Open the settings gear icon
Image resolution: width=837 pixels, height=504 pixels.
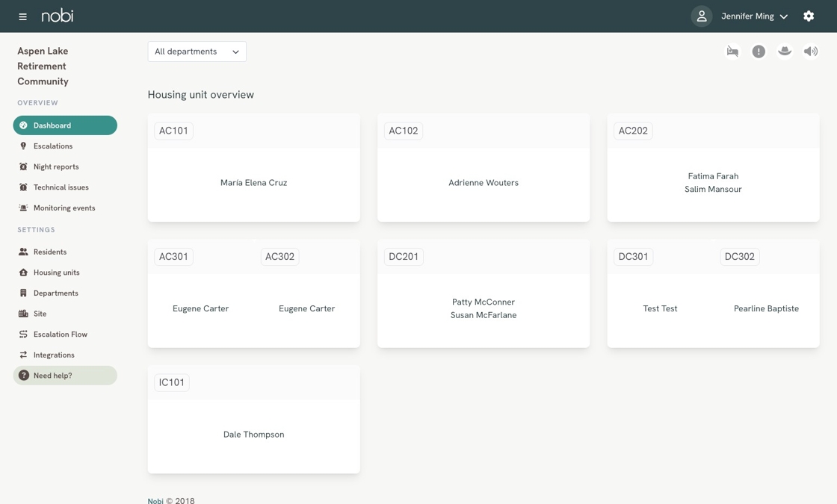click(809, 16)
